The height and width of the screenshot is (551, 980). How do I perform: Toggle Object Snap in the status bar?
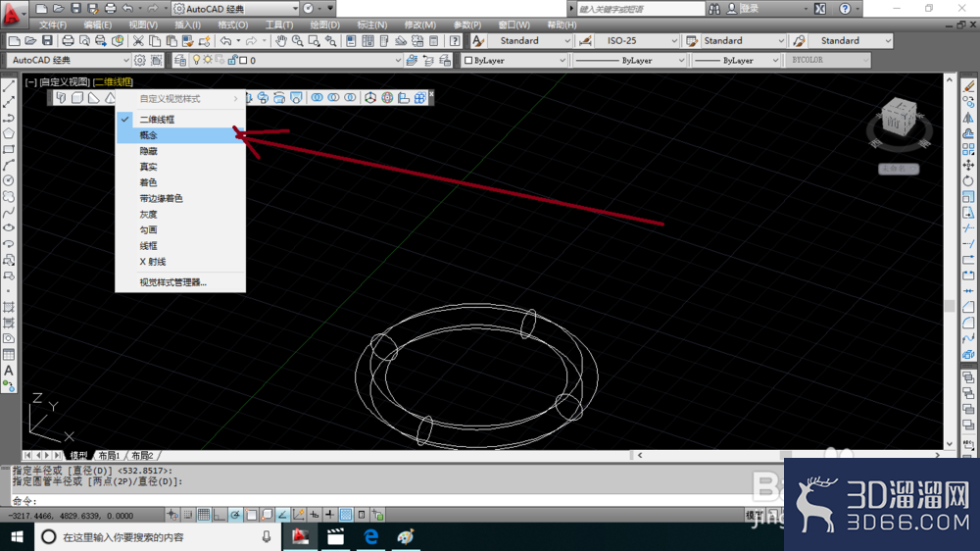click(251, 515)
